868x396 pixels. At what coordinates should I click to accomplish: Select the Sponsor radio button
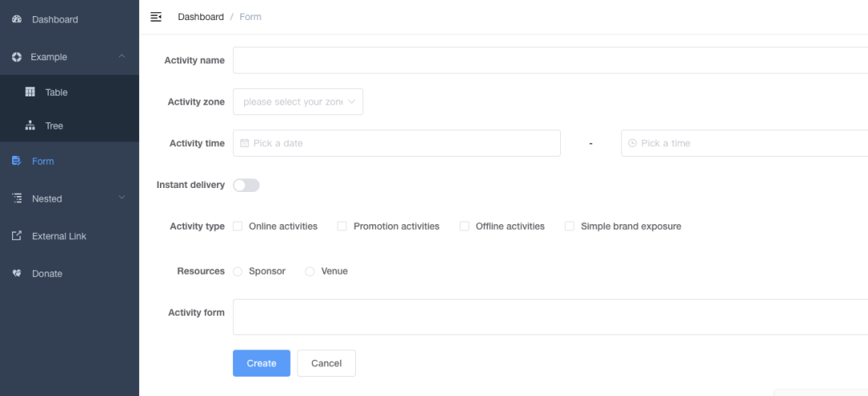238,271
